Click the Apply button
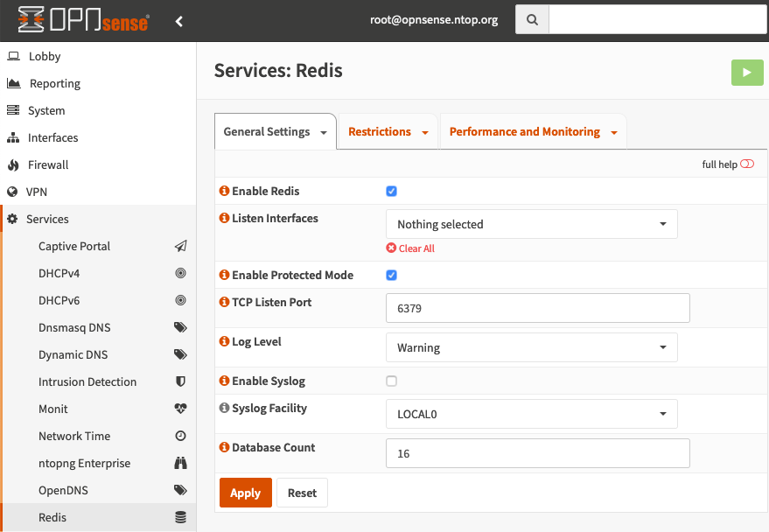The height and width of the screenshot is (532, 769). coord(246,493)
